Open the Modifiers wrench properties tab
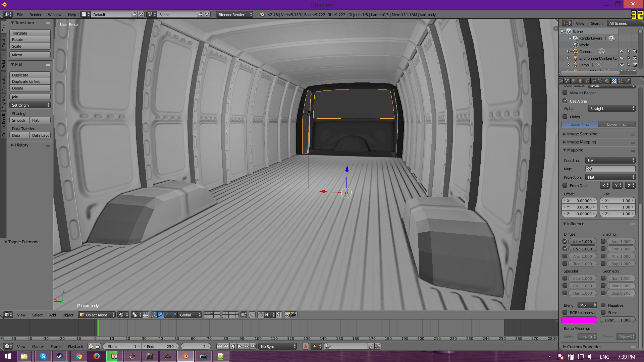The height and width of the screenshot is (362, 644). click(594, 81)
